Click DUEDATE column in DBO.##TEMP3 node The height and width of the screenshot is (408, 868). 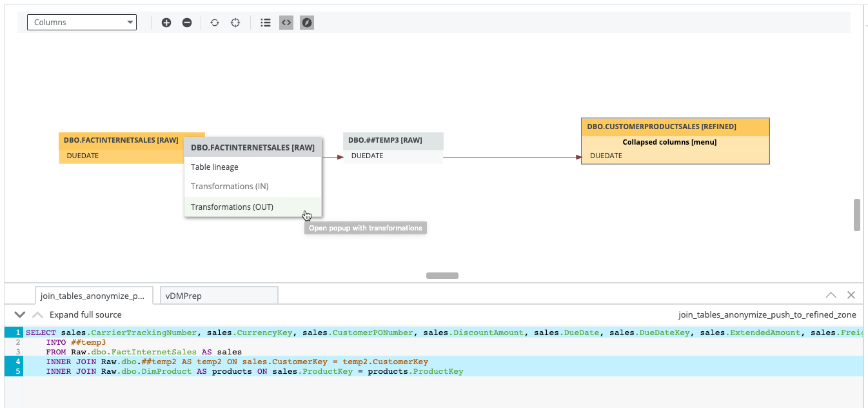point(368,156)
